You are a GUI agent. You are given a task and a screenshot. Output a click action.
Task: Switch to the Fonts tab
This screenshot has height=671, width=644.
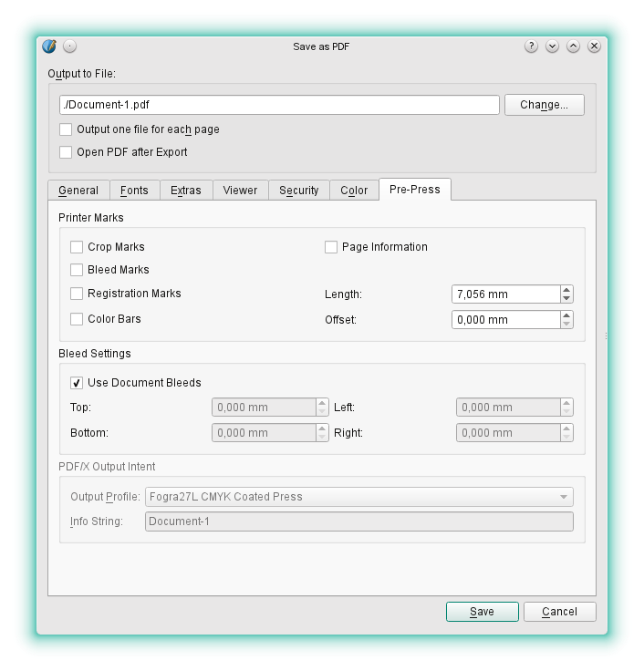(134, 191)
